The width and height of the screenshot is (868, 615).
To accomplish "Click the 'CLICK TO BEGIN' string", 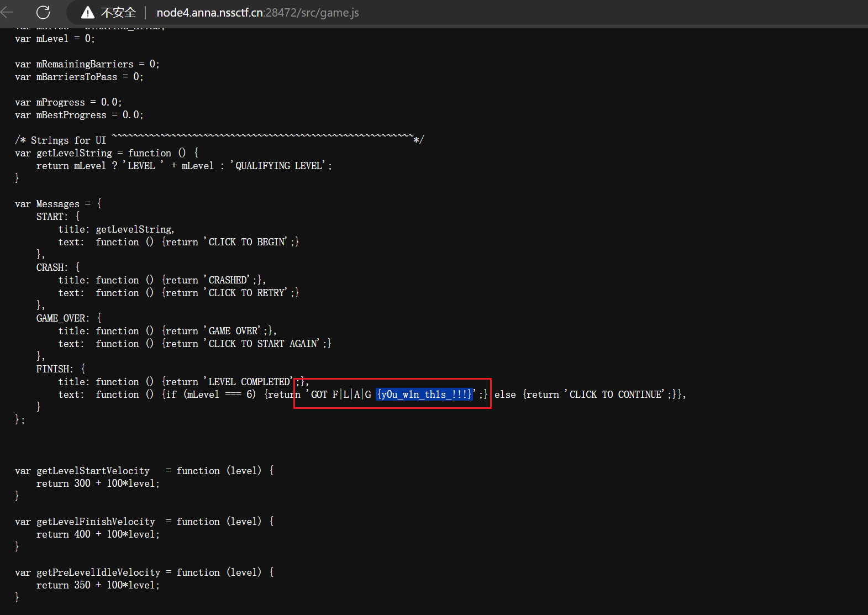I will [246, 242].
